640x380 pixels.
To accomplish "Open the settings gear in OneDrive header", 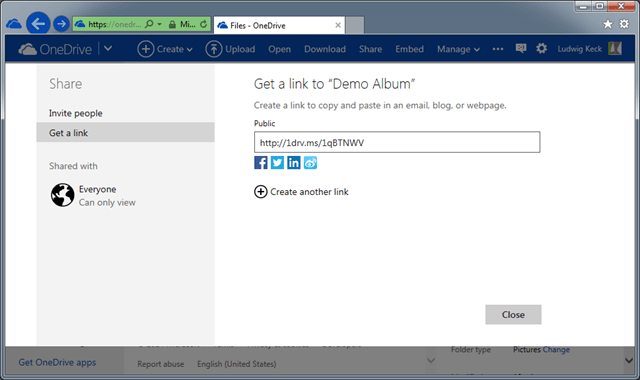I will tap(541, 49).
